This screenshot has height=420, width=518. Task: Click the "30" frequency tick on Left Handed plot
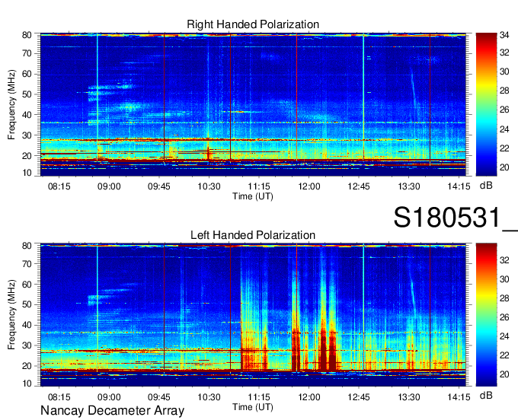click(x=27, y=345)
